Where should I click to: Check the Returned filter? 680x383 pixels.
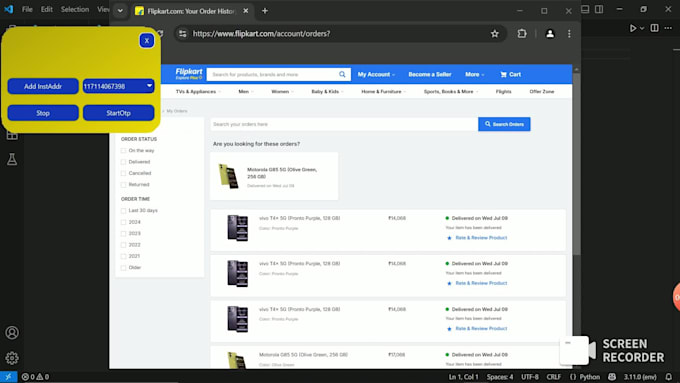click(x=123, y=184)
